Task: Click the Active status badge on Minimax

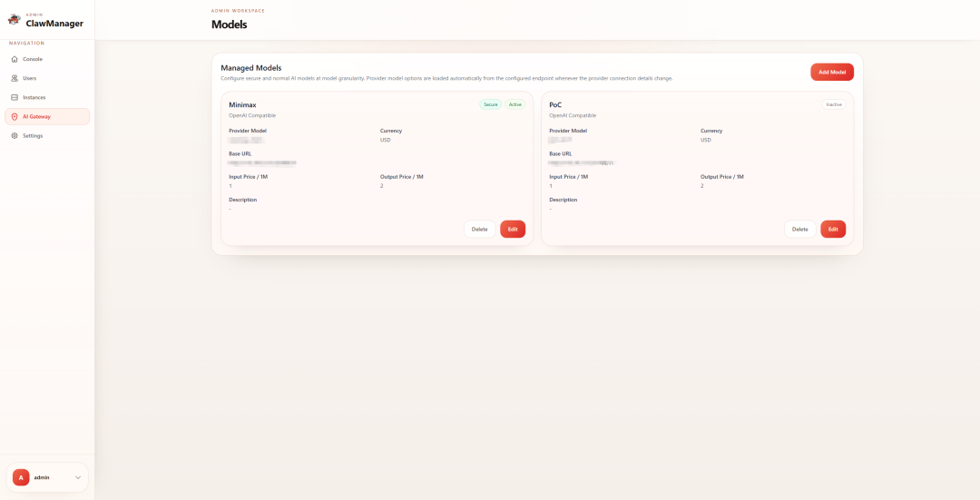Action: tap(515, 104)
